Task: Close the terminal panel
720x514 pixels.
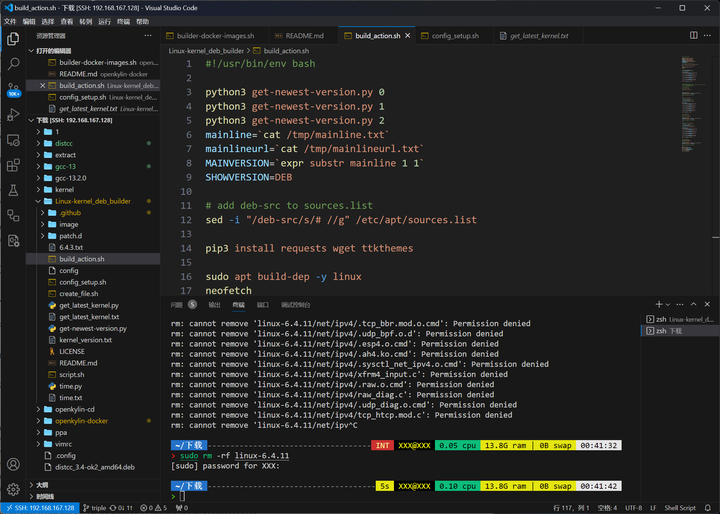Action: point(706,304)
